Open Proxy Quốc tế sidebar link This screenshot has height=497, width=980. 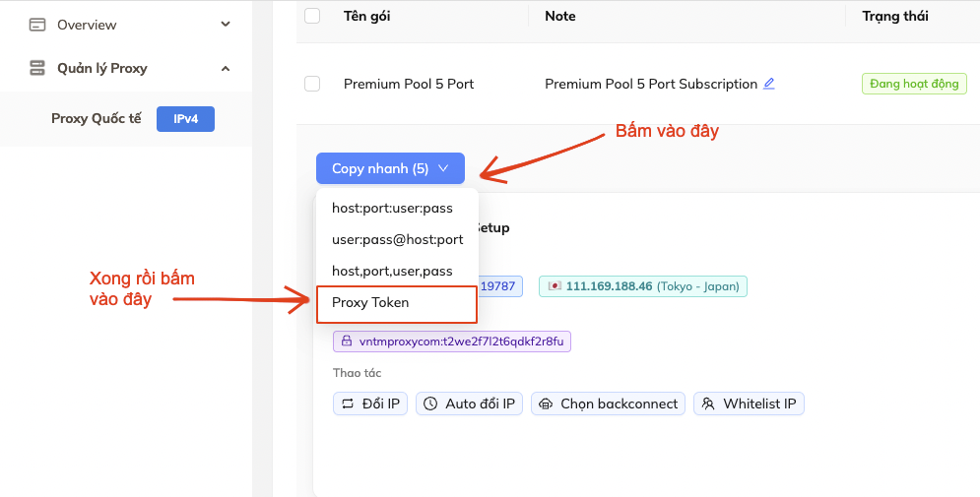97,119
